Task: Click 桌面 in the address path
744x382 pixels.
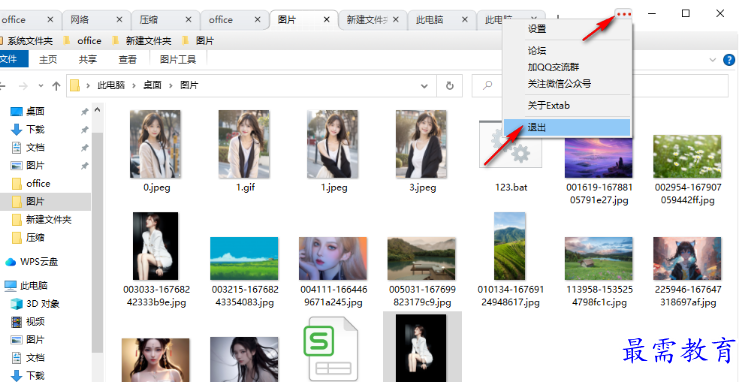Action: tap(152, 85)
